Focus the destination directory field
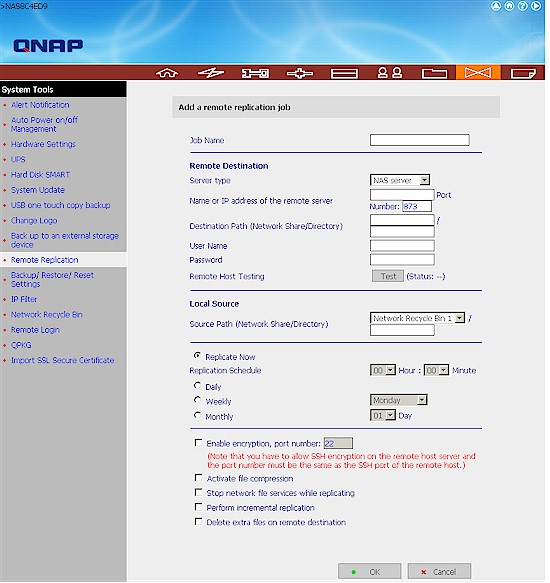The height and width of the screenshot is (583, 550). [x=402, y=231]
